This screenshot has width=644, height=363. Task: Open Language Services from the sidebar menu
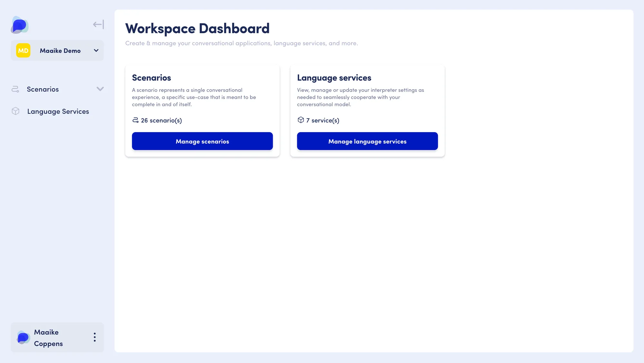tap(58, 112)
